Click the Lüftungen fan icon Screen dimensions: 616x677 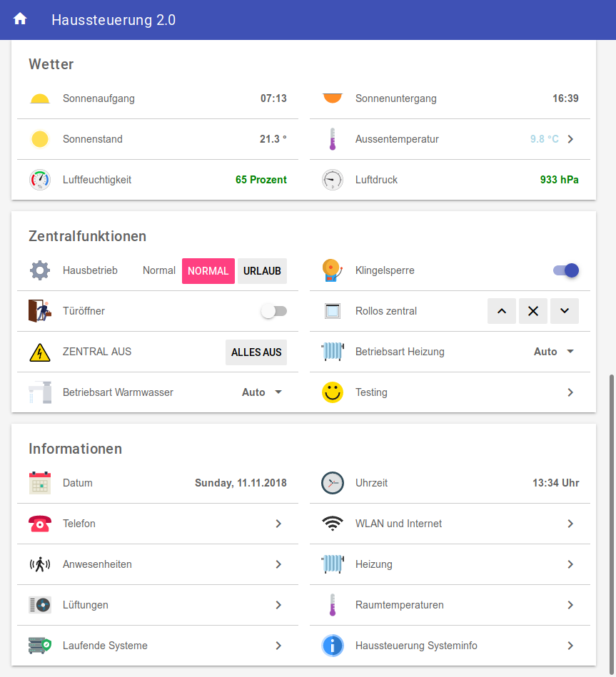click(x=40, y=605)
